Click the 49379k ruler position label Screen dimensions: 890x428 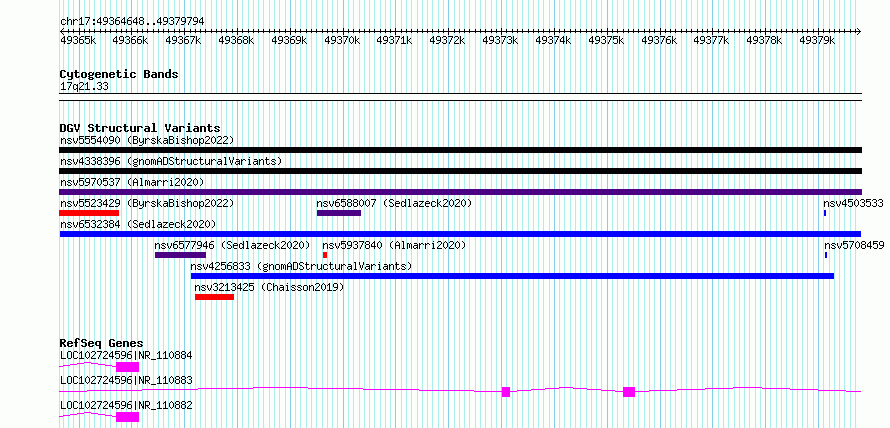coord(817,40)
